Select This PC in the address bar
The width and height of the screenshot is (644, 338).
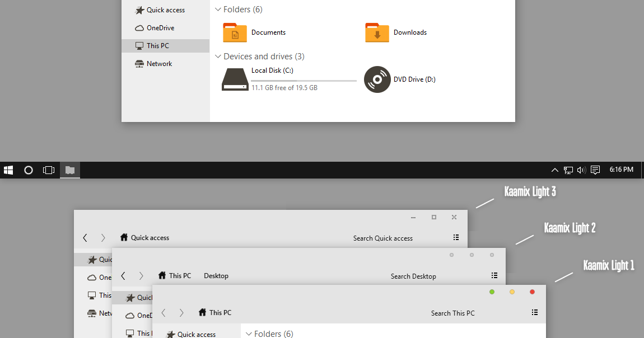pos(220,313)
